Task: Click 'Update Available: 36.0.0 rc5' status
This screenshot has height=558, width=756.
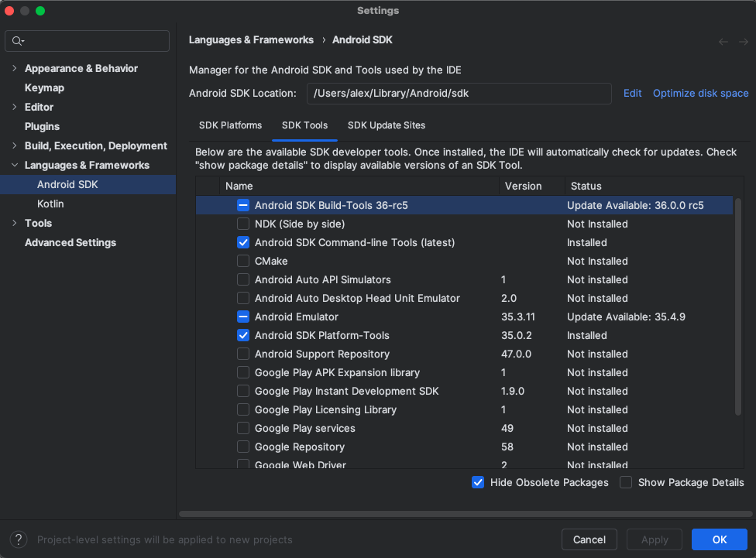Action: (x=635, y=205)
